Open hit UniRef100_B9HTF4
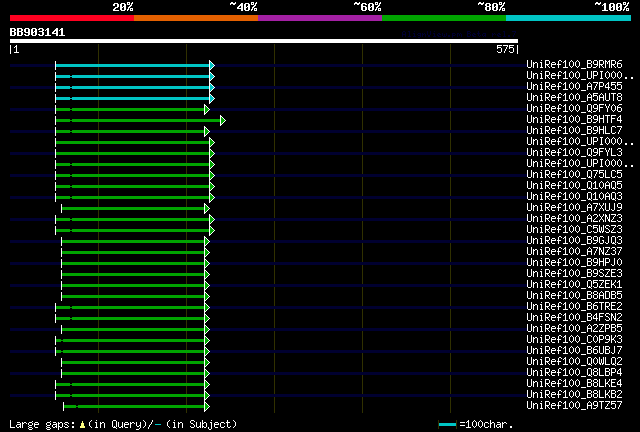Image resolution: width=640 pixels, height=432 pixels. (x=574, y=120)
